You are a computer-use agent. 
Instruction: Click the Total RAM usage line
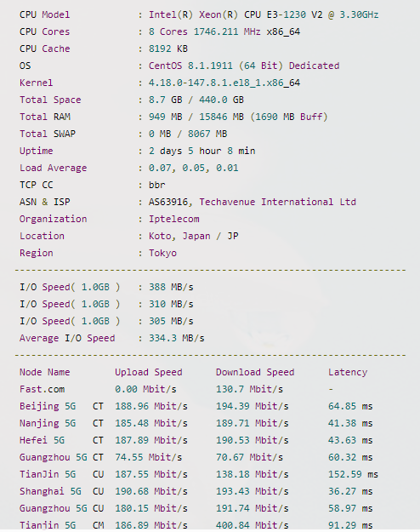(x=238, y=117)
